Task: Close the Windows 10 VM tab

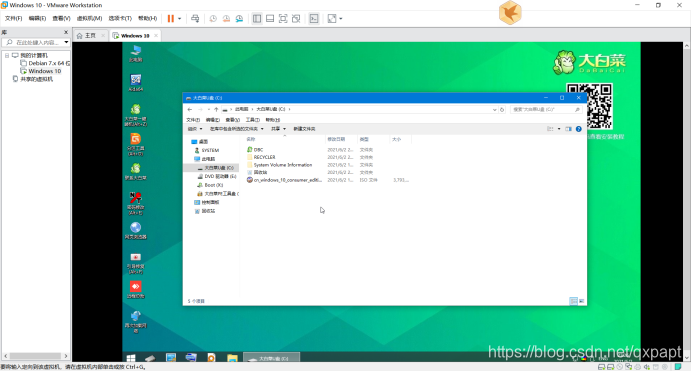Action: click(156, 36)
